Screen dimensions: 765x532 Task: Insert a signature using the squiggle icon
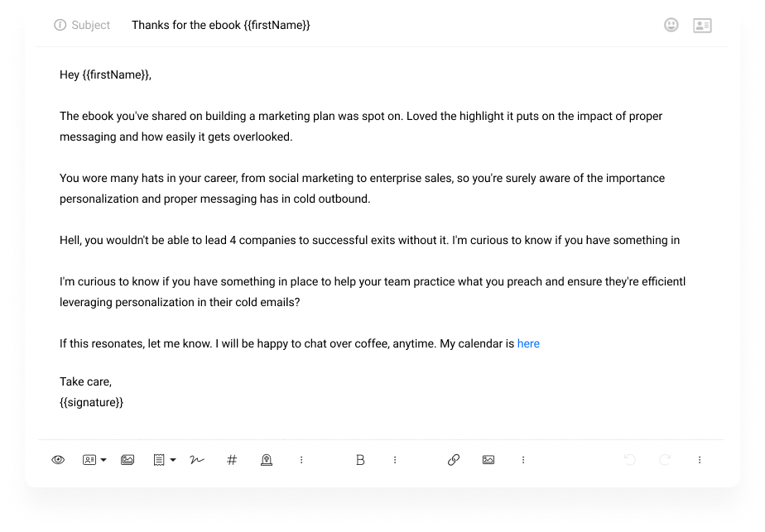197,460
